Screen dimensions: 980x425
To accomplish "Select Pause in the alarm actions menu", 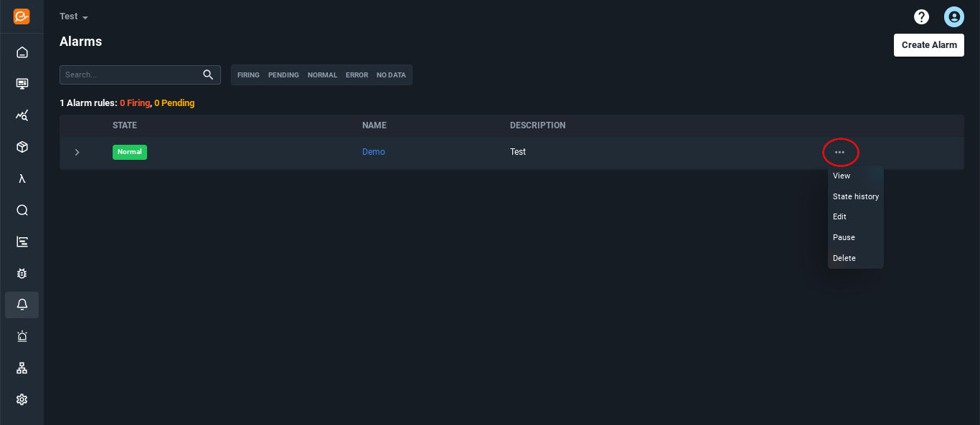I will (844, 237).
